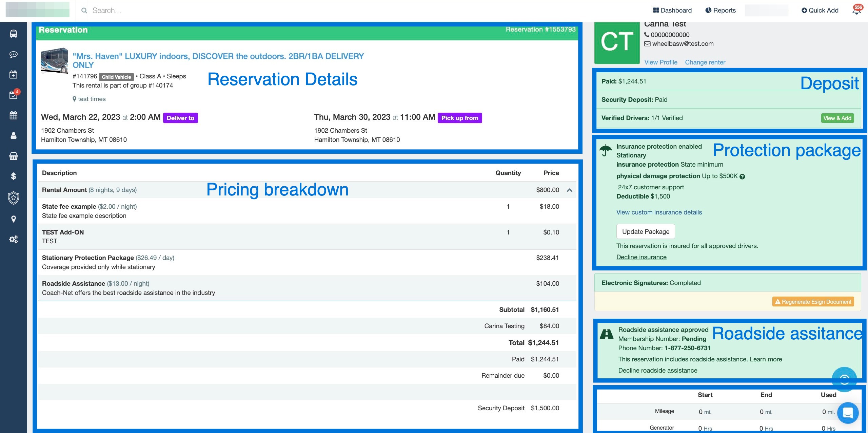Select the dollar payments icon in sidebar

pos(13,176)
